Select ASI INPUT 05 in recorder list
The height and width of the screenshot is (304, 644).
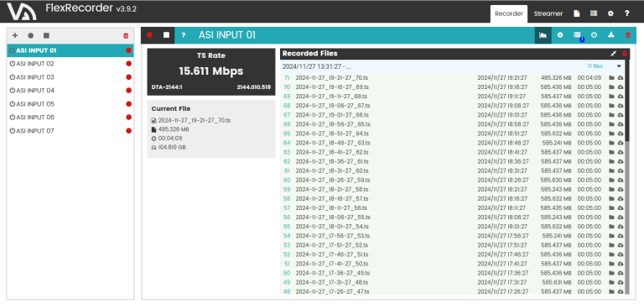[70, 104]
